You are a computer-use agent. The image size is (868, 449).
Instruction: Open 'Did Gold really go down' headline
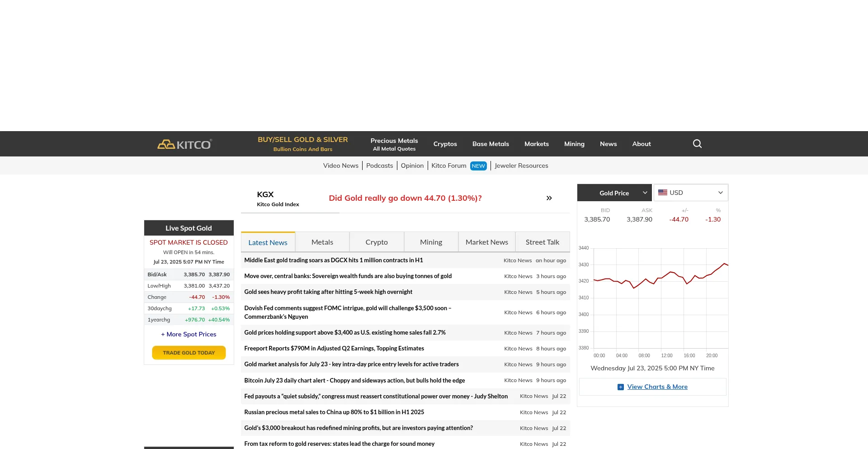pos(406,198)
